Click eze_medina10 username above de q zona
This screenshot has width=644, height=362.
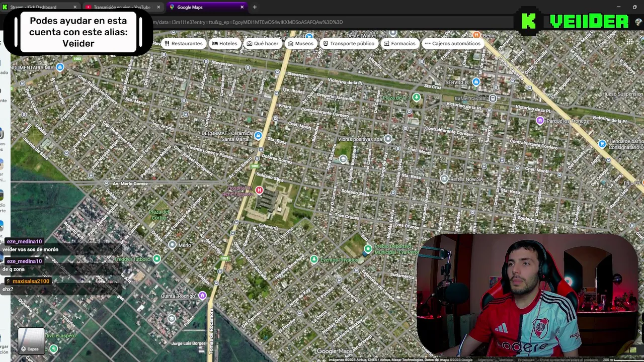click(24, 261)
